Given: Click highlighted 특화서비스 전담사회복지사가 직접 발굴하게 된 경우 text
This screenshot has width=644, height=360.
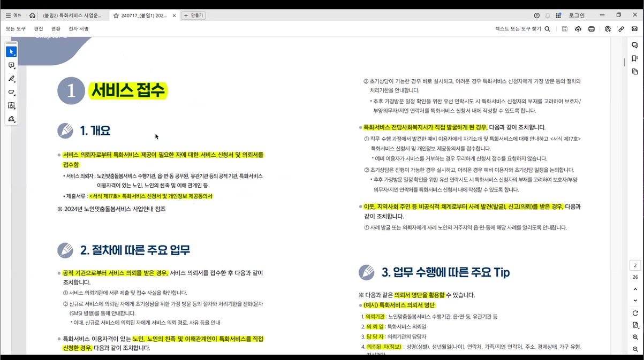Looking at the screenshot, I should [x=425, y=127].
